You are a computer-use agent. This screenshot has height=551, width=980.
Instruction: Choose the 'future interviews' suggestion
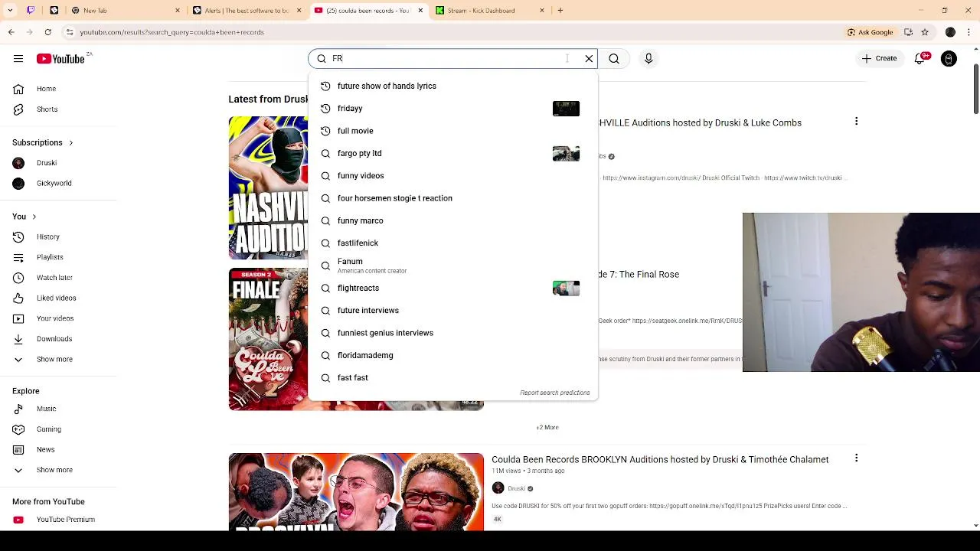click(x=452, y=311)
